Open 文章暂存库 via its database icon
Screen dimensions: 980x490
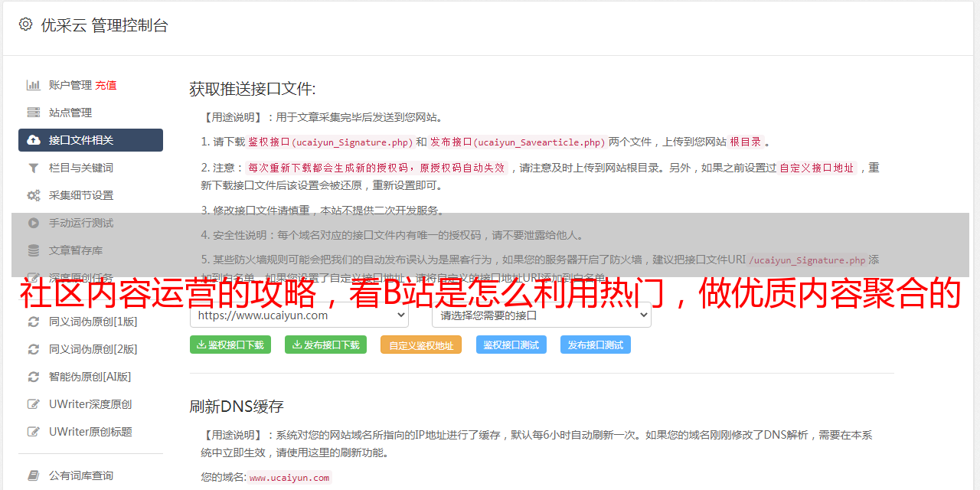point(34,250)
